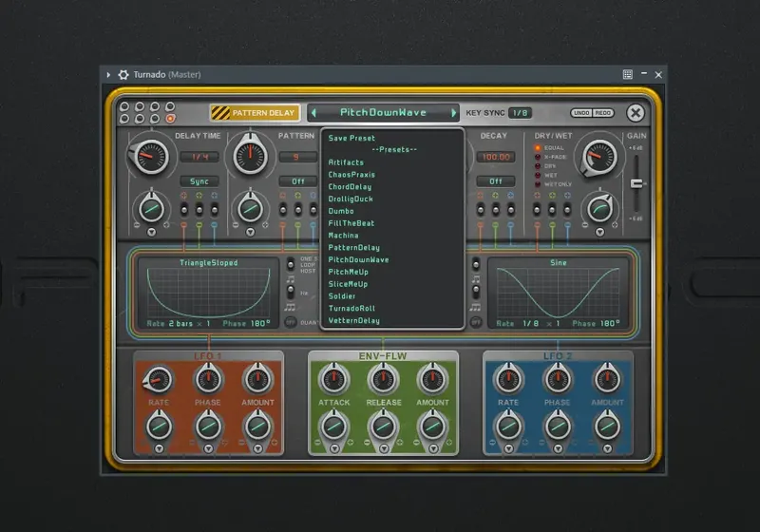
Task: Load the Artifacts preset
Action: click(x=346, y=162)
